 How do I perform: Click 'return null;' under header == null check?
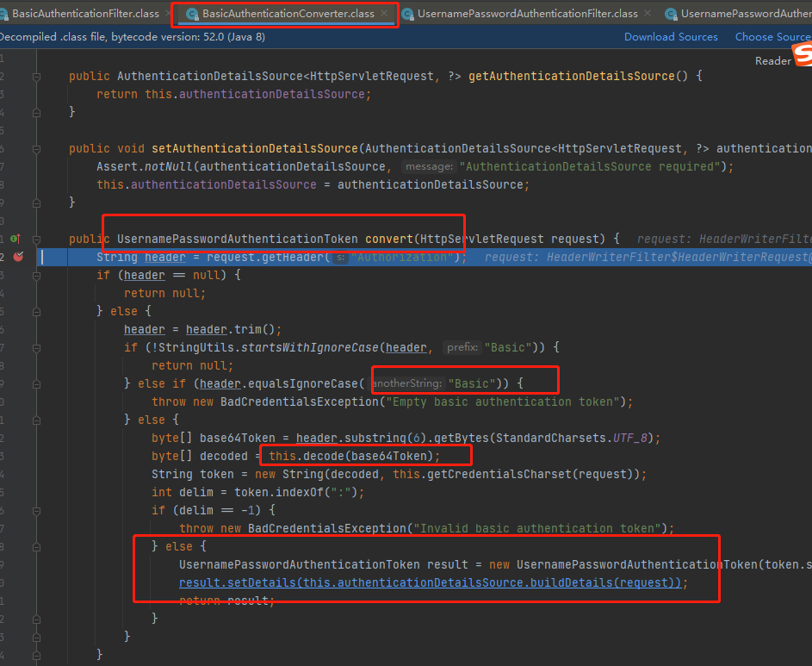pyautogui.click(x=164, y=293)
